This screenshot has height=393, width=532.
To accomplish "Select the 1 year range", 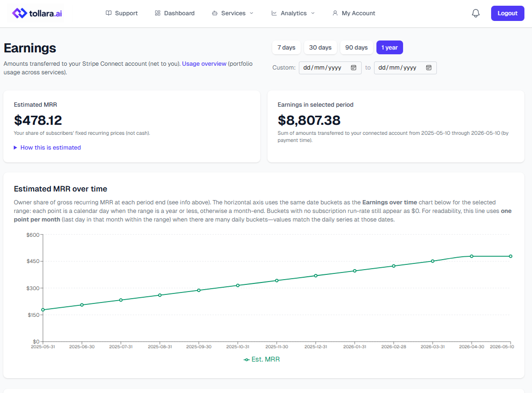I will tap(390, 48).
